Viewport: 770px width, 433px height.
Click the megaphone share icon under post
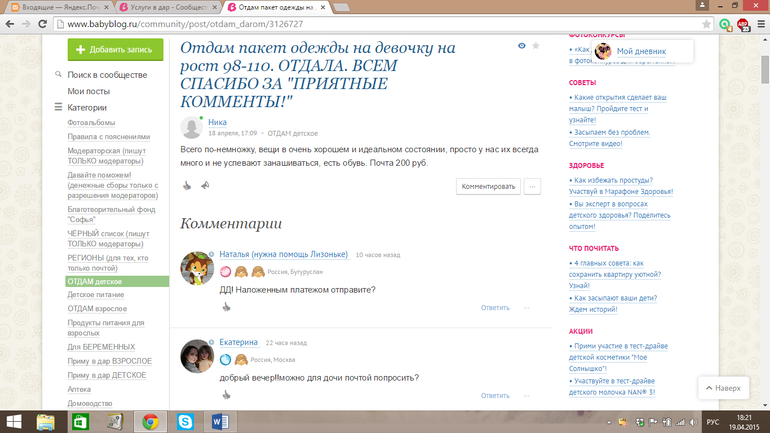(x=205, y=186)
